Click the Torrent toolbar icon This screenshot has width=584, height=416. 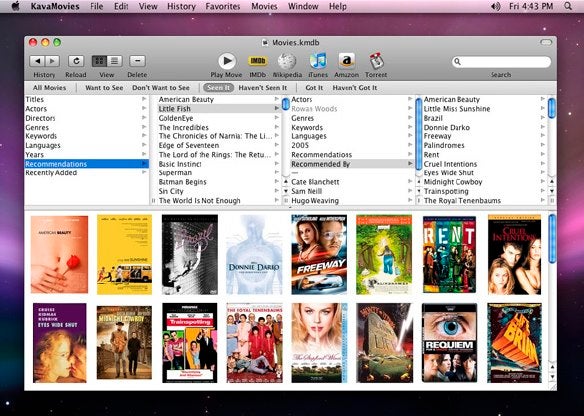click(x=376, y=61)
